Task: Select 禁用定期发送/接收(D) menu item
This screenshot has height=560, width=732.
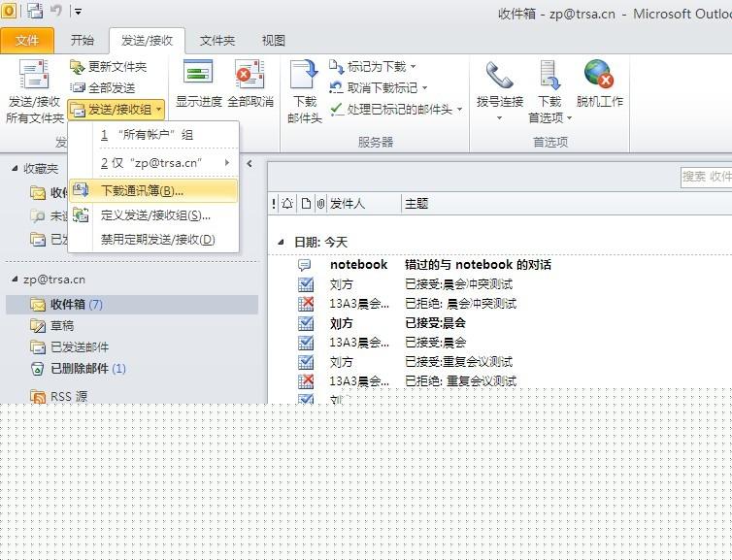Action: point(153,240)
